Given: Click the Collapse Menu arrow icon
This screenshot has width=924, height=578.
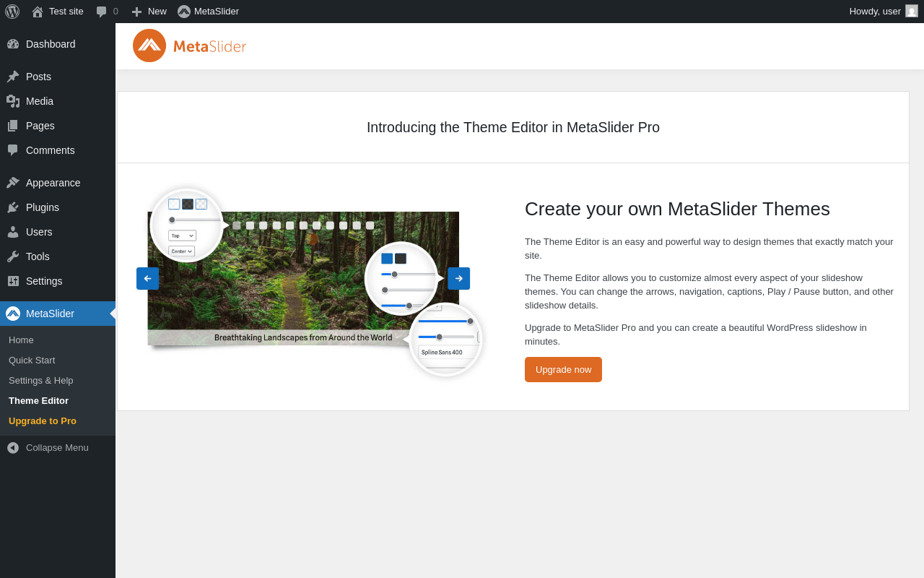Looking at the screenshot, I should pyautogui.click(x=13, y=448).
